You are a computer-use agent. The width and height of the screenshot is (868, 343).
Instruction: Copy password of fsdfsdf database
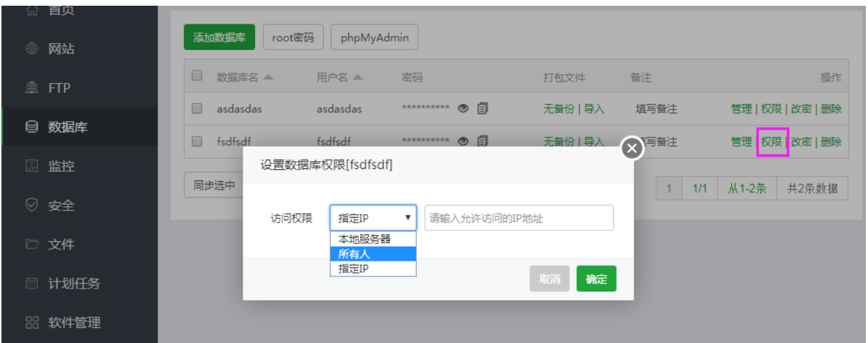coord(483,141)
